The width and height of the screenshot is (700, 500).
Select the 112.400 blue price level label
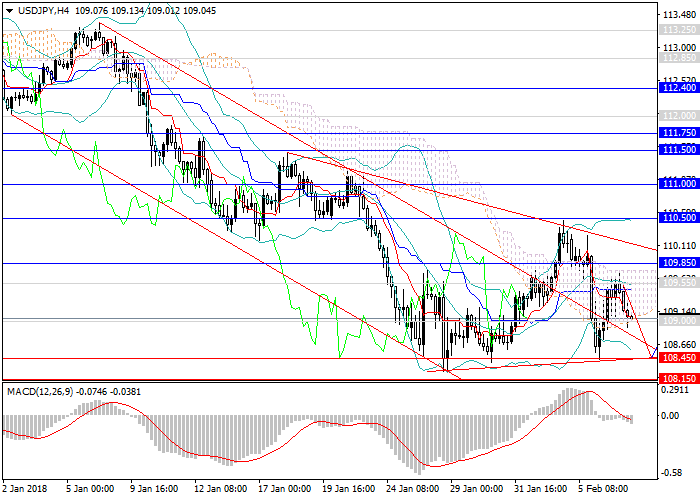(678, 88)
